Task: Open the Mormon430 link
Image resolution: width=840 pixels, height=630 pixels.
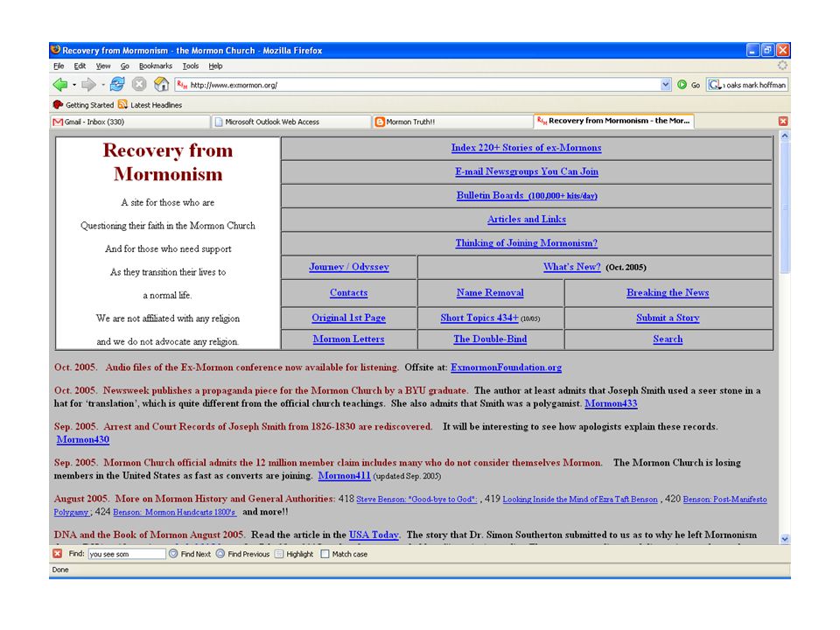Action: click(83, 439)
